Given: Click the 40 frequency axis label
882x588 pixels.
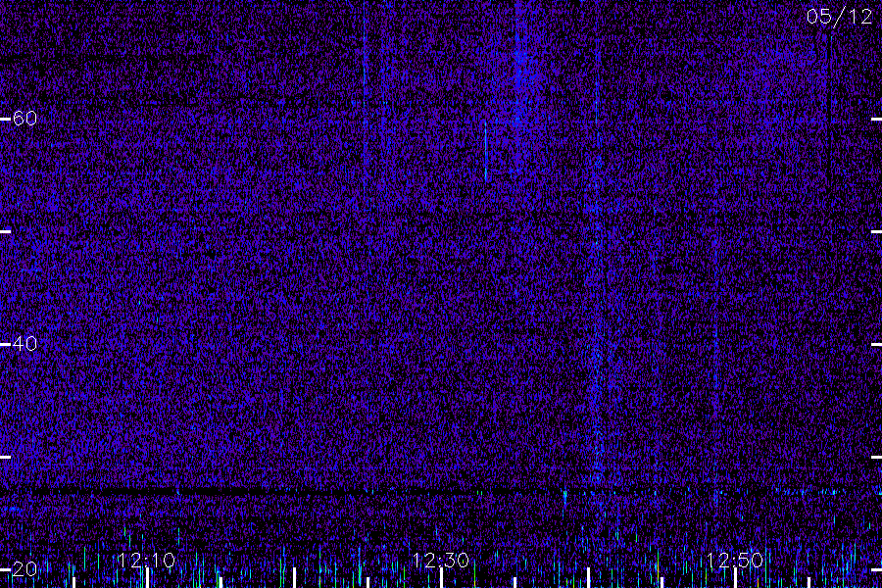Looking at the screenshot, I should click(24, 343).
